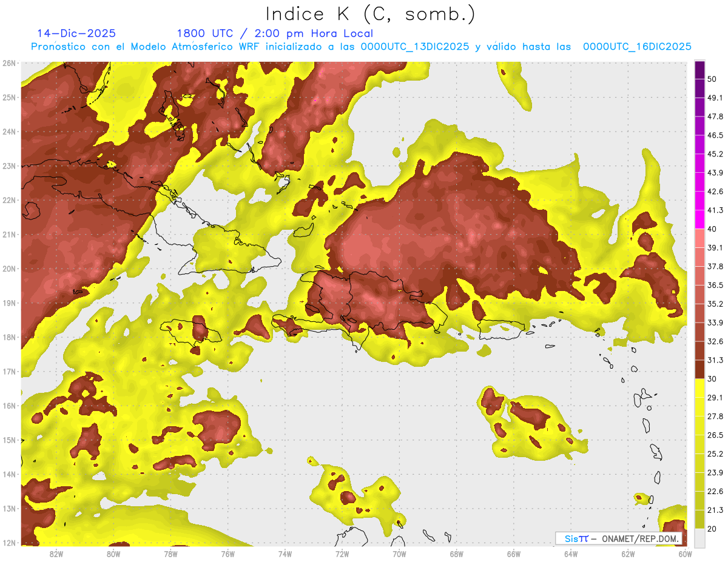Click the colorbar label "50"
This screenshot has height=562, width=728.
click(x=712, y=79)
